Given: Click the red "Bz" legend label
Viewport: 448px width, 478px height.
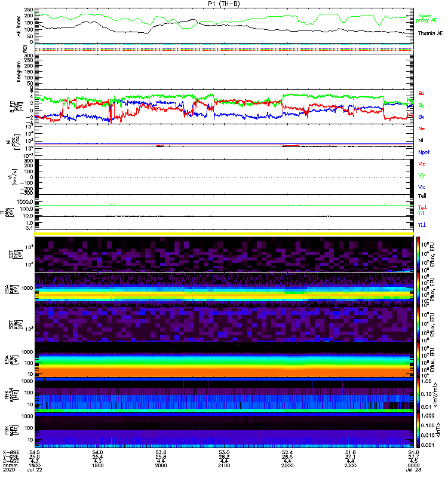Looking at the screenshot, I should pos(421,93).
